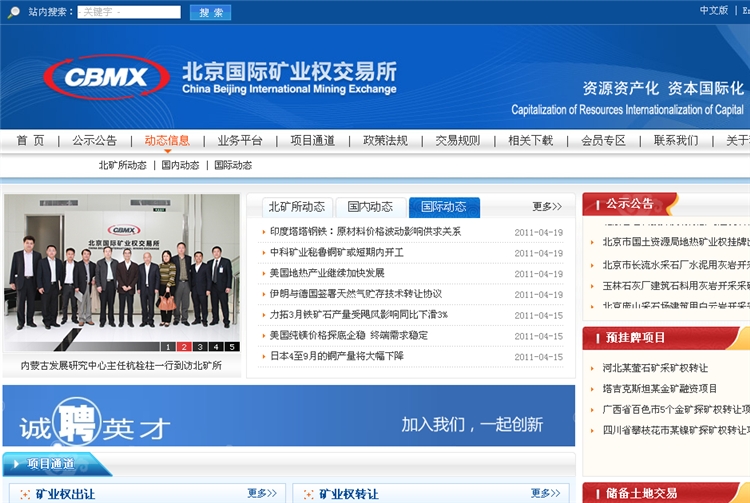Click 更多>> next to 矿业权转让
The image size is (750, 503).
[545, 493]
